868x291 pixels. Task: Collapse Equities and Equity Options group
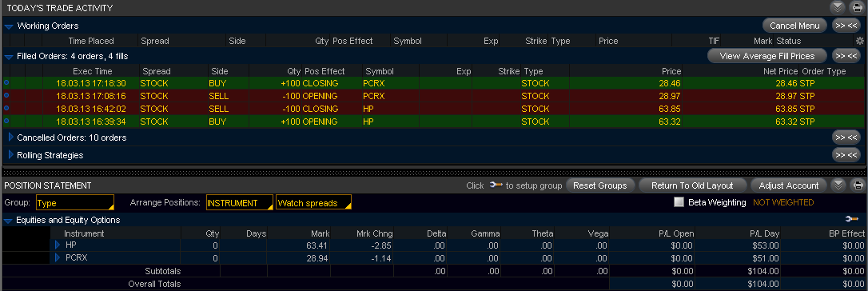pyautogui.click(x=8, y=221)
